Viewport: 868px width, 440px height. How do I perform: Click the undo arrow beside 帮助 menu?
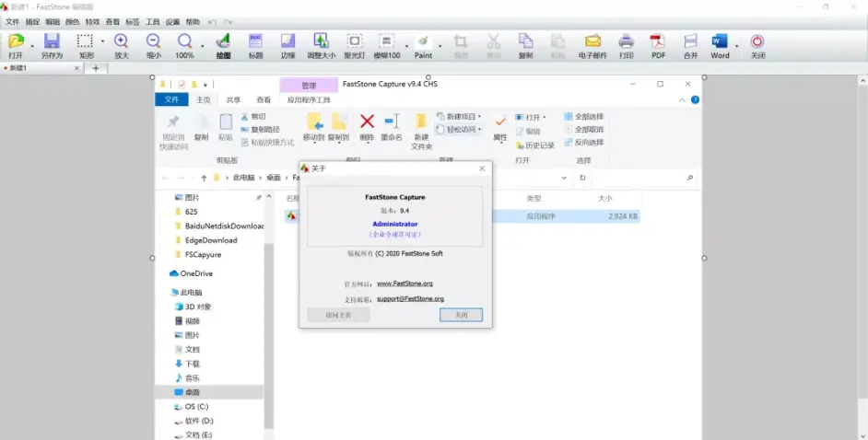[212, 22]
